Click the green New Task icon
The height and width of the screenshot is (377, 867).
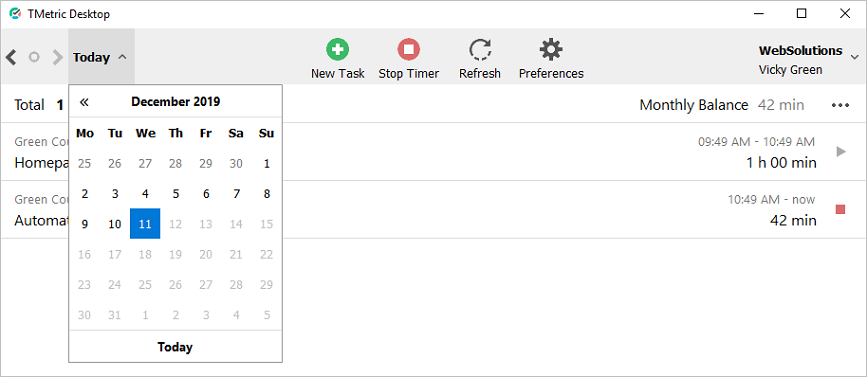(337, 49)
